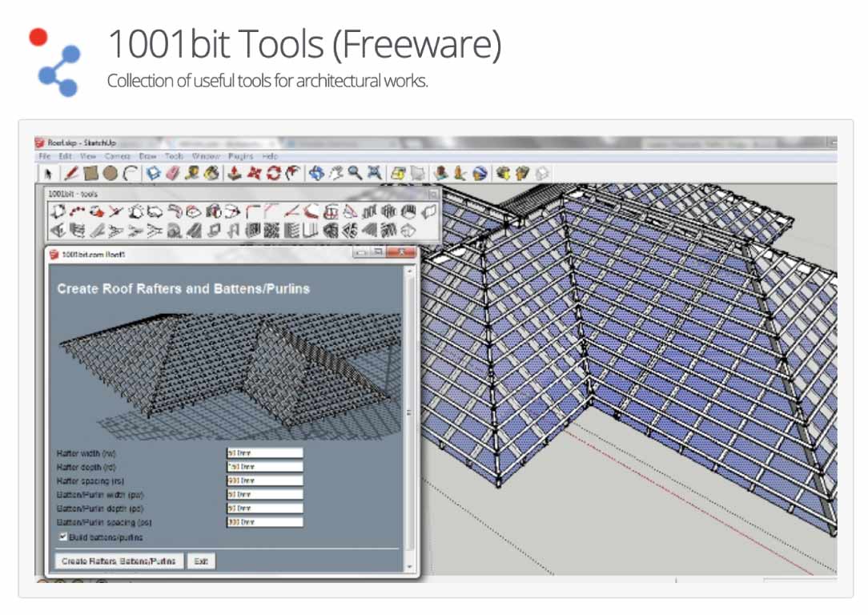Image resolution: width=868 pixels, height=615 pixels.
Task: Activate the Push/Pull tool
Action: click(235, 173)
